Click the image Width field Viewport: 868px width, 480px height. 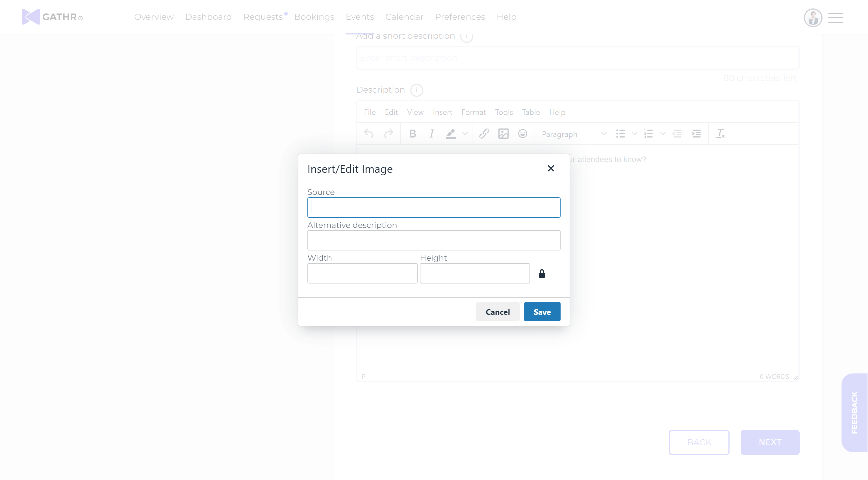[x=362, y=273]
